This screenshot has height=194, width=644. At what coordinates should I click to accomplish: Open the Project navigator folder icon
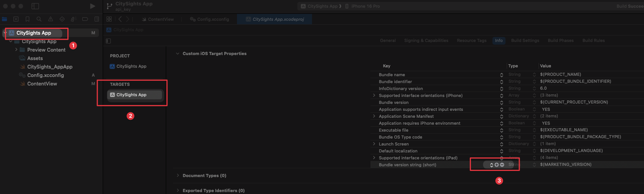tap(5, 19)
